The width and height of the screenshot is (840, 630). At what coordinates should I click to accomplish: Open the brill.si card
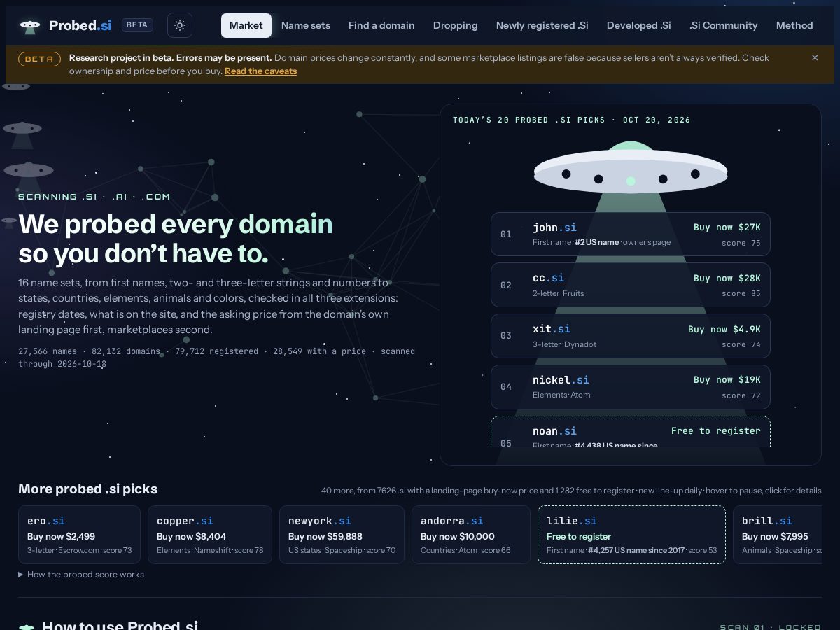coord(777,535)
